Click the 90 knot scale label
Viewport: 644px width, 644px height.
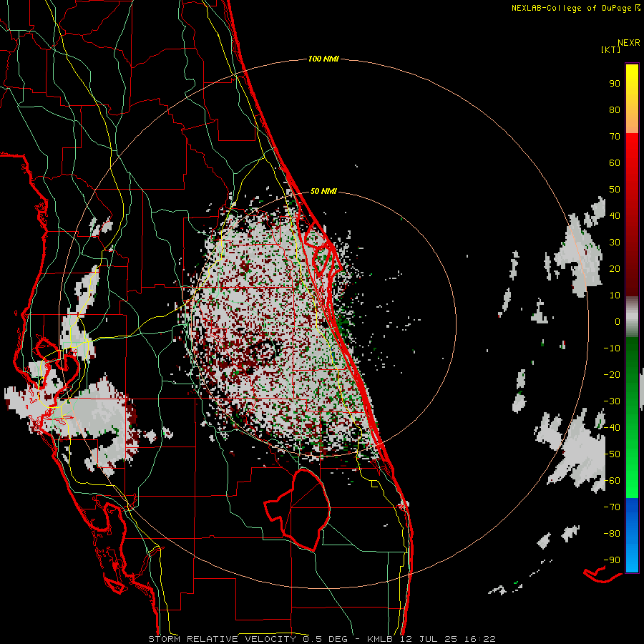(x=615, y=84)
